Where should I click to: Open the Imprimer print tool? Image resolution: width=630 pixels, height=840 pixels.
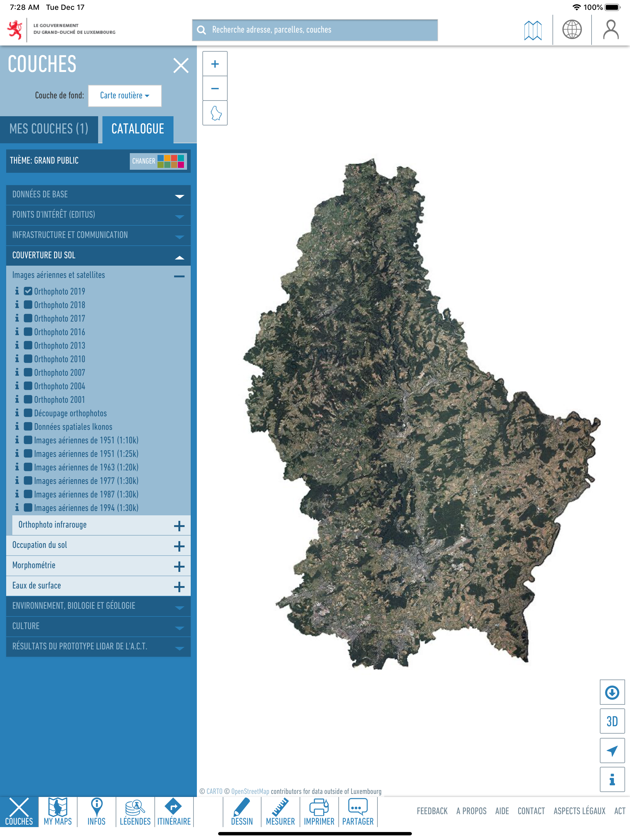[319, 812]
